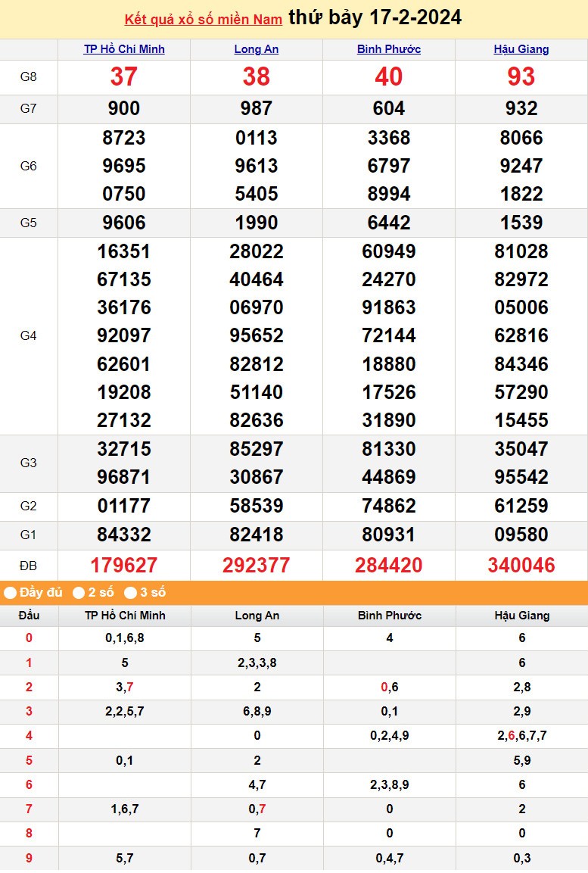Image resolution: width=588 pixels, height=873 pixels.
Task: Click the special prize number 179627
Action: [124, 565]
